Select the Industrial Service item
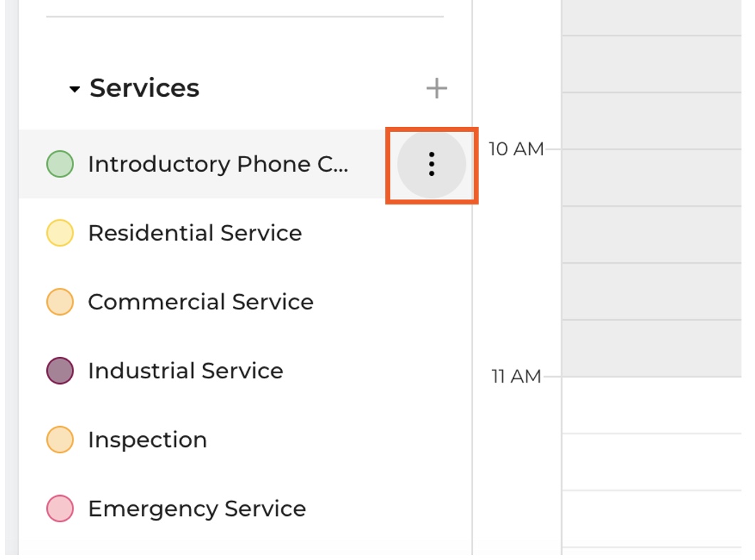This screenshot has height=560, width=755. pyautogui.click(x=185, y=371)
